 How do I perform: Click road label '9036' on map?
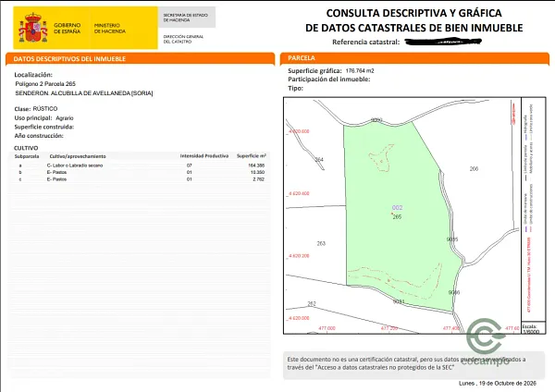coord(454,292)
